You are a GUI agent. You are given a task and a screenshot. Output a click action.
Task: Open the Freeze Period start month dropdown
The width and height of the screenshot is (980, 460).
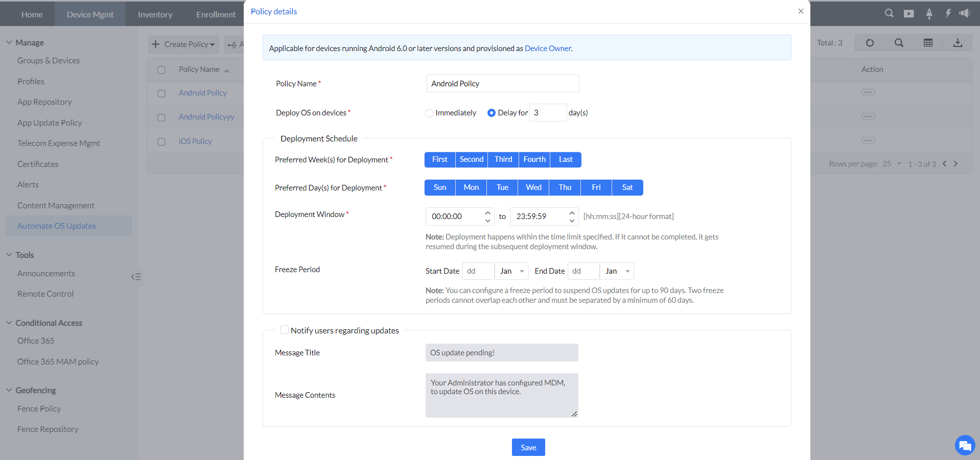[512, 271]
